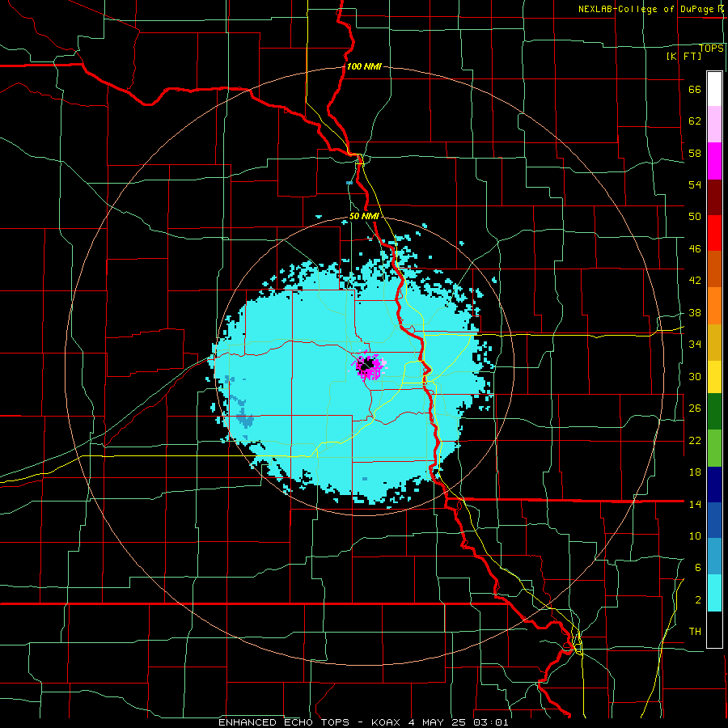728x728 pixels.
Task: Click the black TH threshold swatch
Action: 714,629
